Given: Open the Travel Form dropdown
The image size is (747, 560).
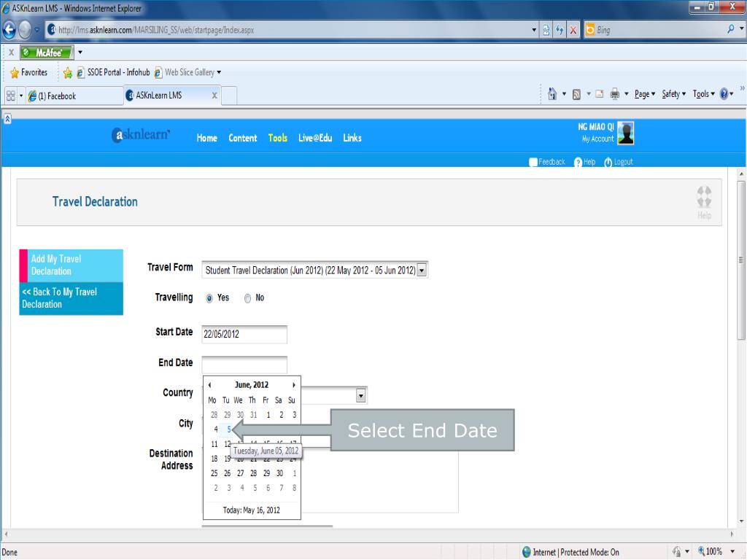Looking at the screenshot, I should click(x=422, y=271).
